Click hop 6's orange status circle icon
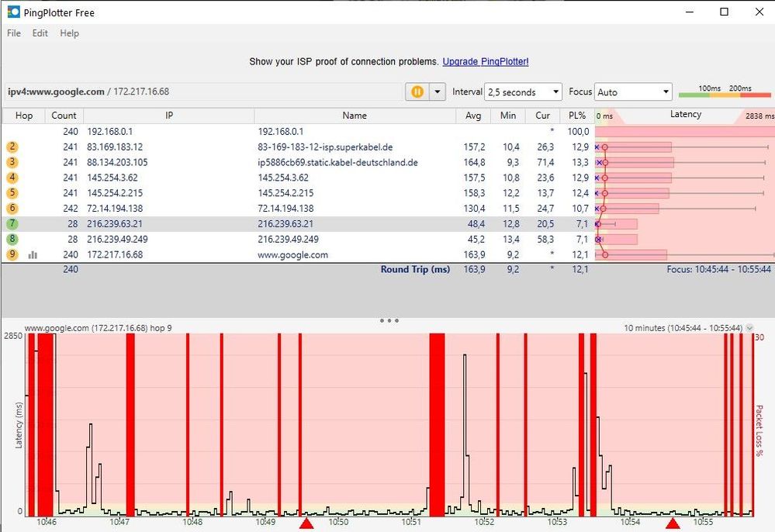This screenshot has height=532, width=775. click(12, 208)
